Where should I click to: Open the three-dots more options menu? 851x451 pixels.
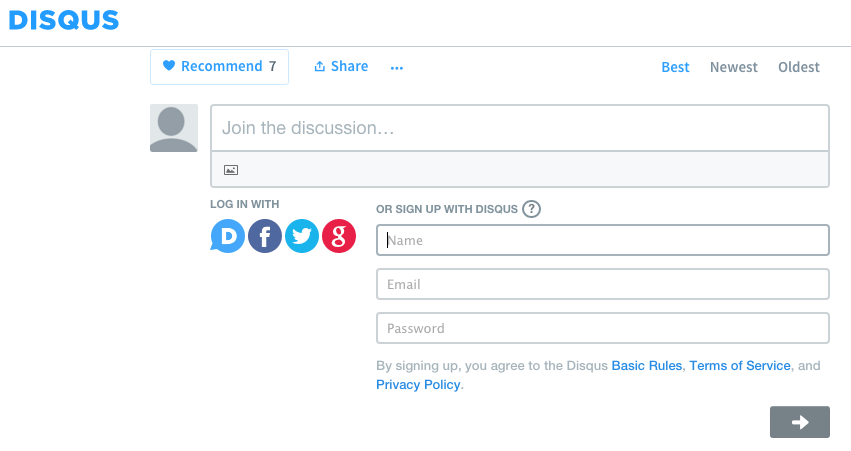397,68
